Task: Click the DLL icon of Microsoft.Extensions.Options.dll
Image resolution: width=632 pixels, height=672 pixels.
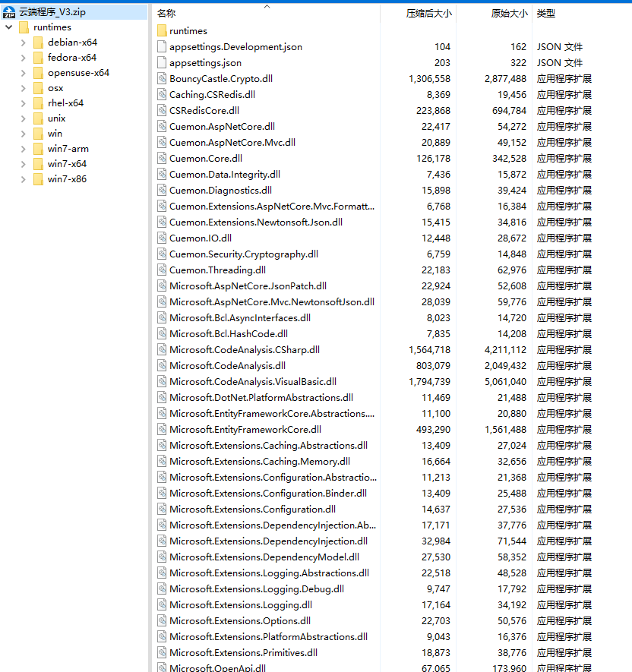Action: pos(162,620)
